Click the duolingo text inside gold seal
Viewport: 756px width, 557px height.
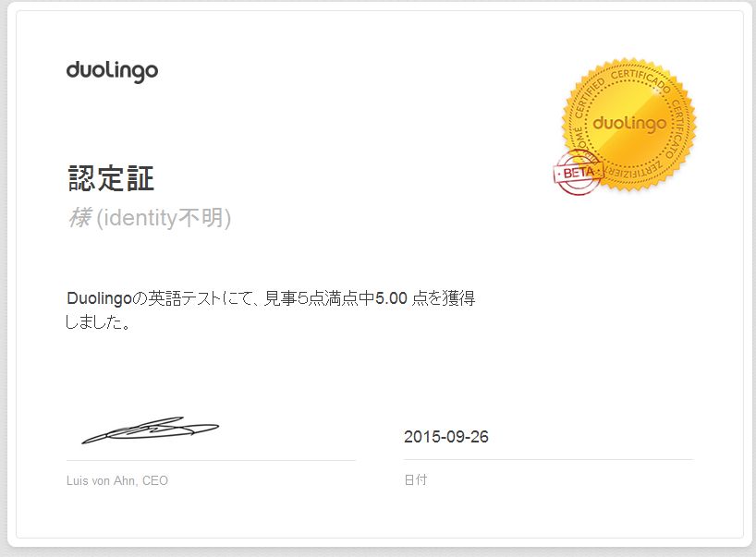(x=629, y=124)
